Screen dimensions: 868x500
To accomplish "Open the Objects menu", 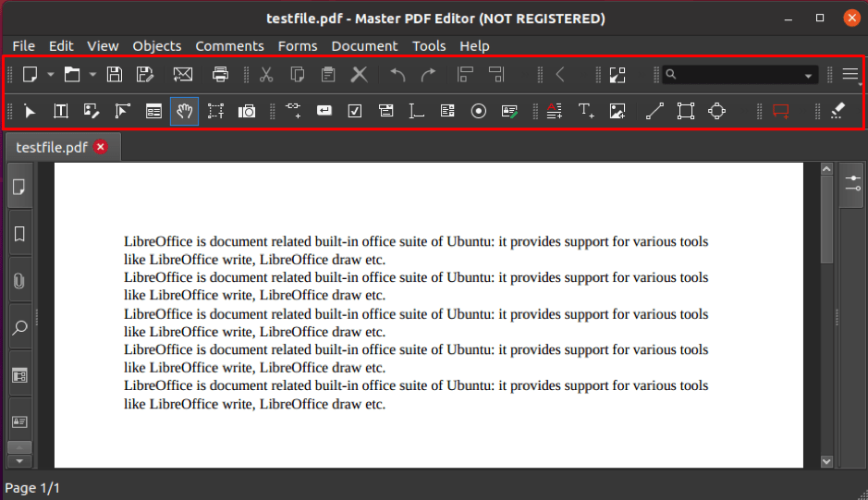I will (x=156, y=46).
